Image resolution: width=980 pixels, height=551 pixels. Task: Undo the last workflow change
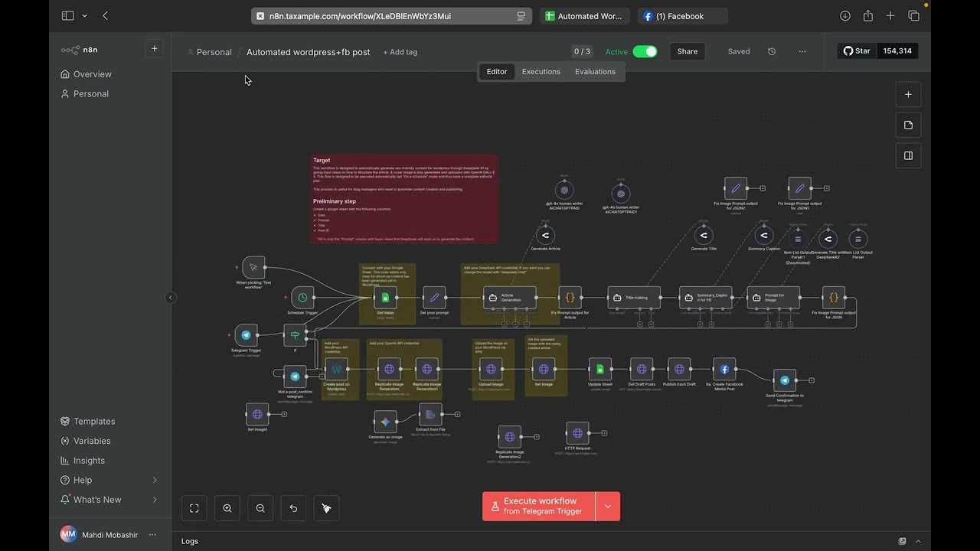point(293,507)
